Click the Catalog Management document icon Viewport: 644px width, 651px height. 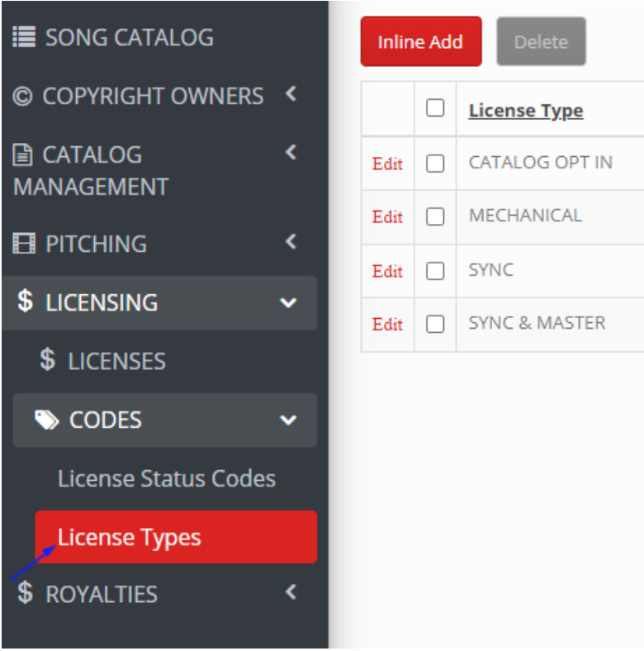pos(22,154)
